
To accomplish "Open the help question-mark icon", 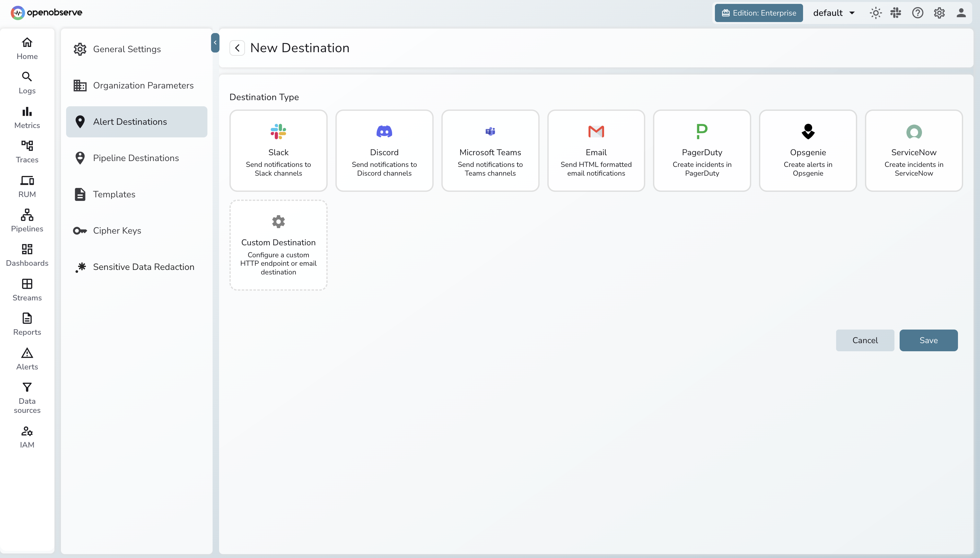I will (918, 13).
